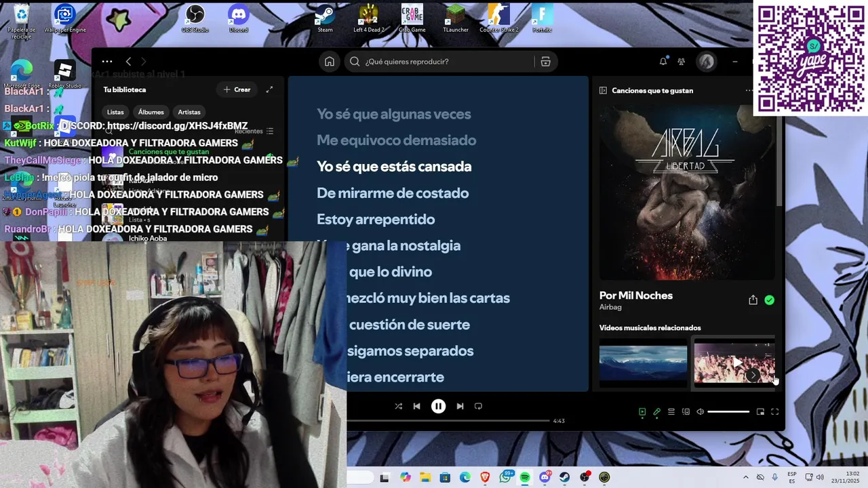Open the play queue
Image resolution: width=868 pixels, height=488 pixels.
671,411
